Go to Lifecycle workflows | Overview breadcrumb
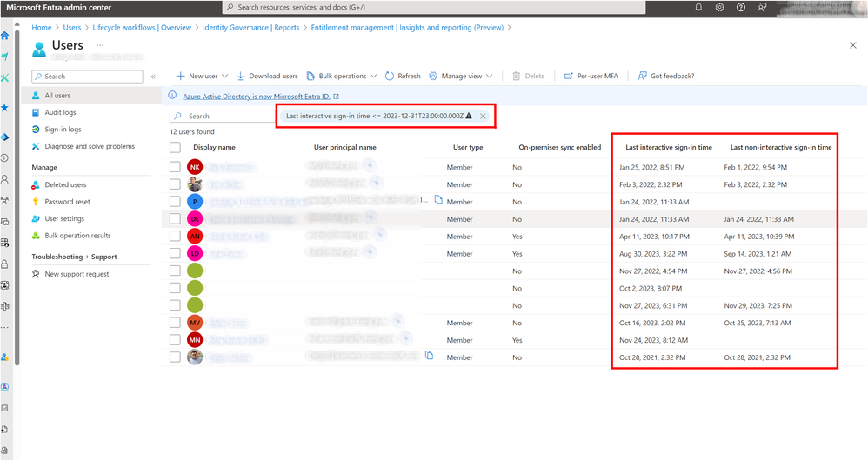Image resolution: width=868 pixels, height=461 pixels. coord(142,27)
